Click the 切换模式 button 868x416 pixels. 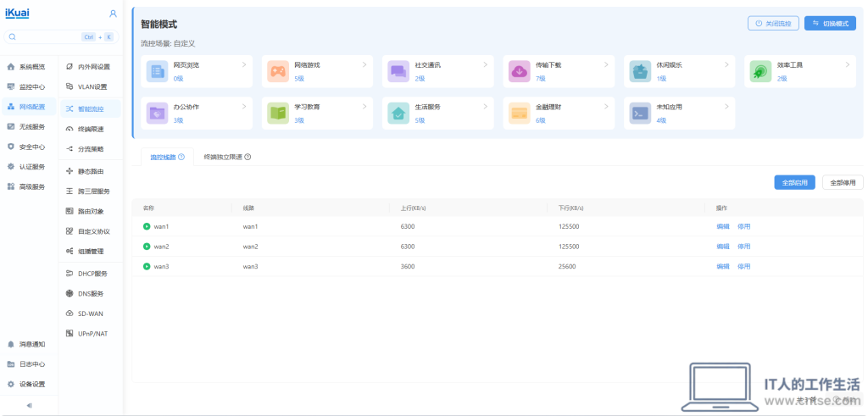pos(830,23)
